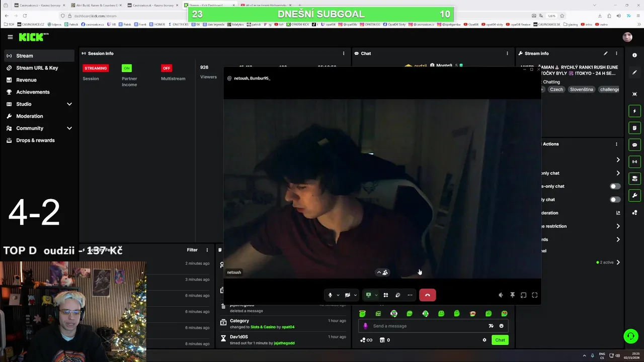Expand the Studio submenu chevron
Screen dimensions: 644x362
pyautogui.click(x=69, y=104)
